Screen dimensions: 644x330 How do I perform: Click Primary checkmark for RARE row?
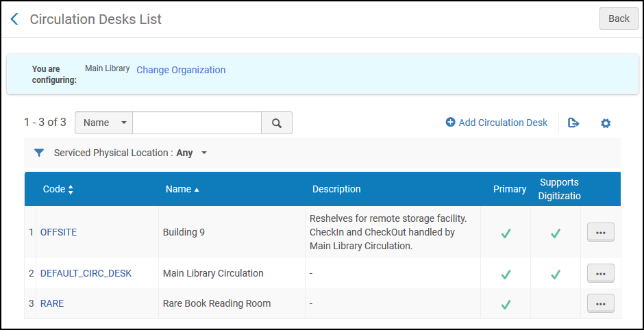(506, 305)
